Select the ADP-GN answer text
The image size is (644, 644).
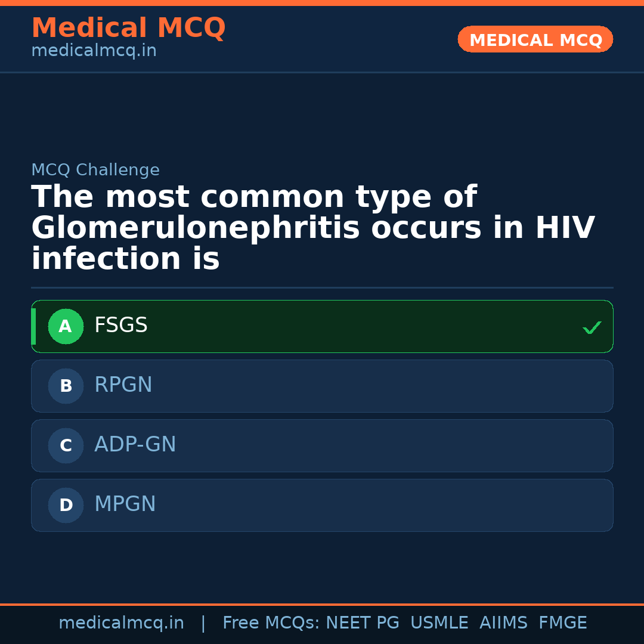pos(135,445)
